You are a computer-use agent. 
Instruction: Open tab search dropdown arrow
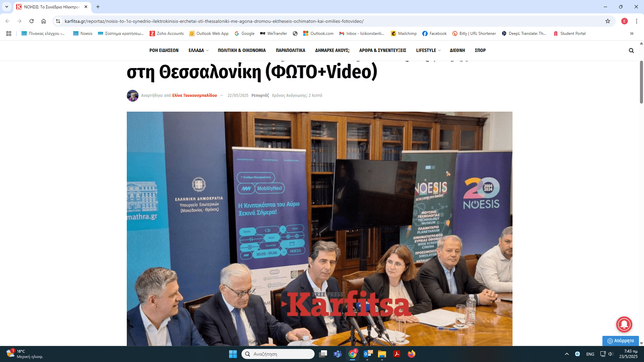coord(7,7)
